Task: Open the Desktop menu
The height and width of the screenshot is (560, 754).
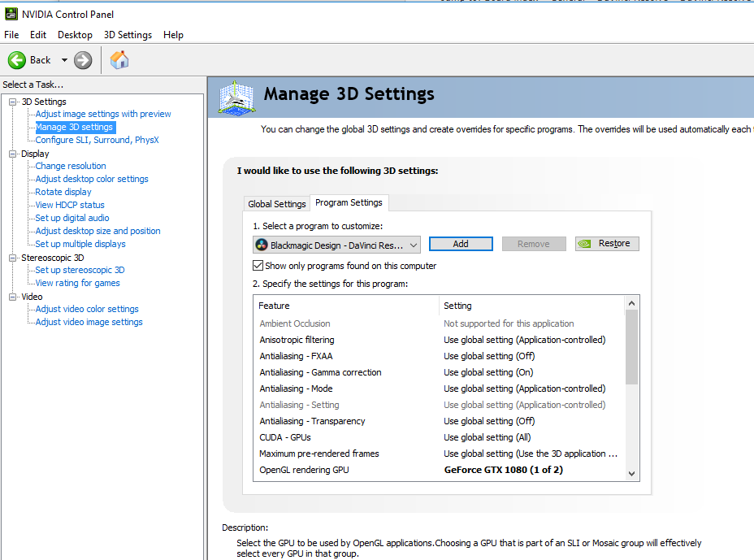Action: (75, 35)
